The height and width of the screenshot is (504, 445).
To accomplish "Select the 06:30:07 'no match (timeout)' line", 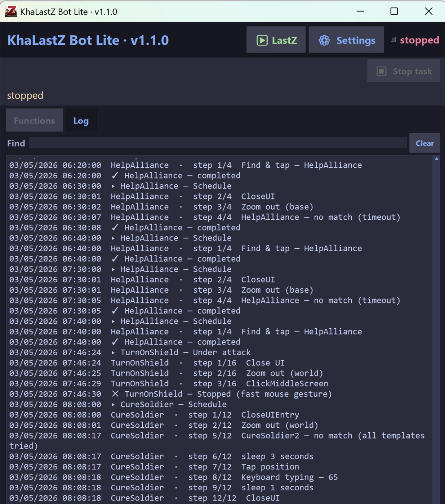I will (205, 217).
